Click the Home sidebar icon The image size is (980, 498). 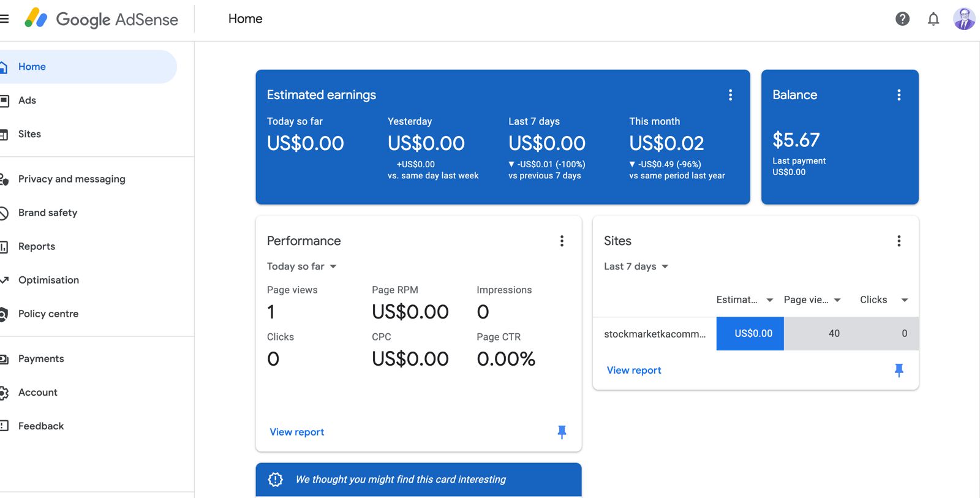4,67
